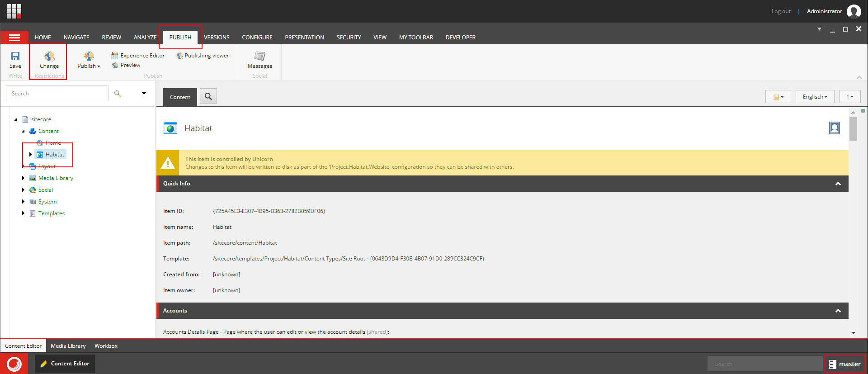Switch to the HOME ribbon tab
The image size is (868, 374).
click(43, 38)
